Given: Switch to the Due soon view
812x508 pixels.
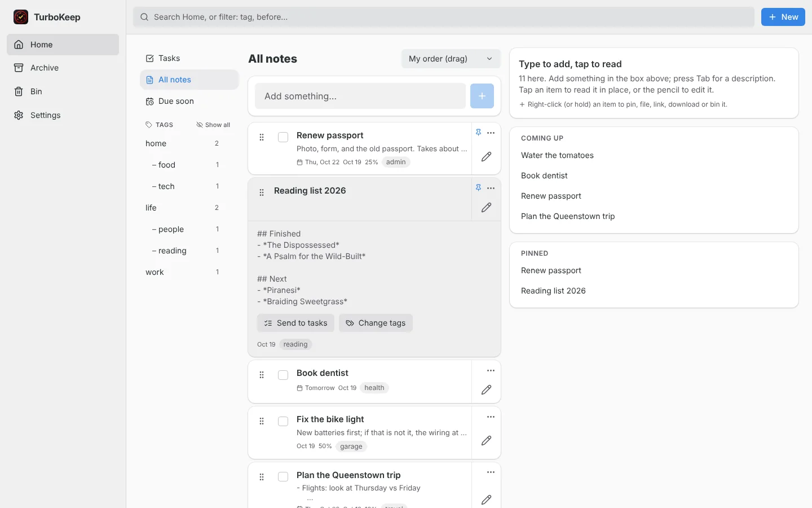Looking at the screenshot, I should click(189, 101).
